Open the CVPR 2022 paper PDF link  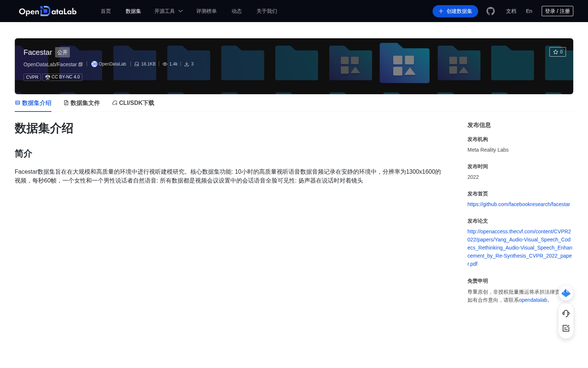520,248
